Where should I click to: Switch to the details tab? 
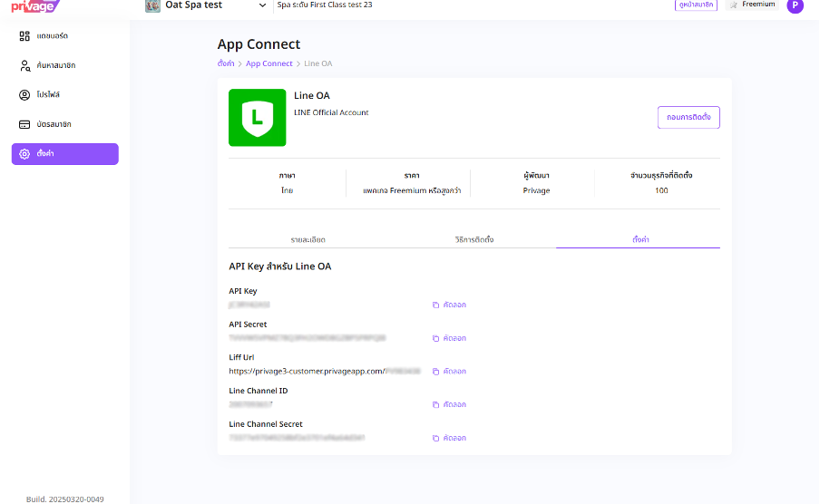point(308,239)
